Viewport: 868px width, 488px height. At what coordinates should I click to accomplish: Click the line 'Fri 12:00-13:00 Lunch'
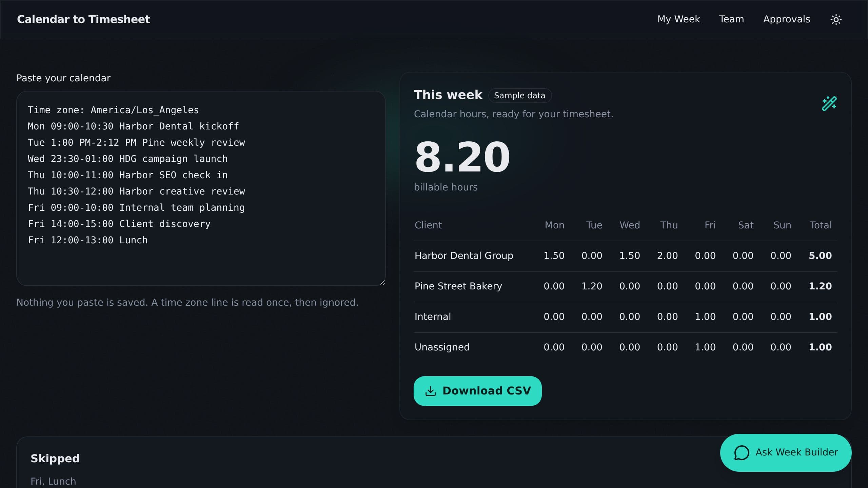[88, 240]
